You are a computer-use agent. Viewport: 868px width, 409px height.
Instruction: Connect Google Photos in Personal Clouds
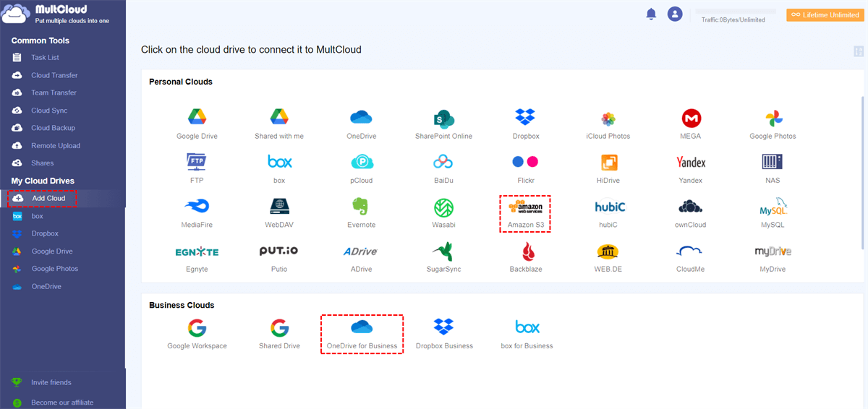pos(773,124)
